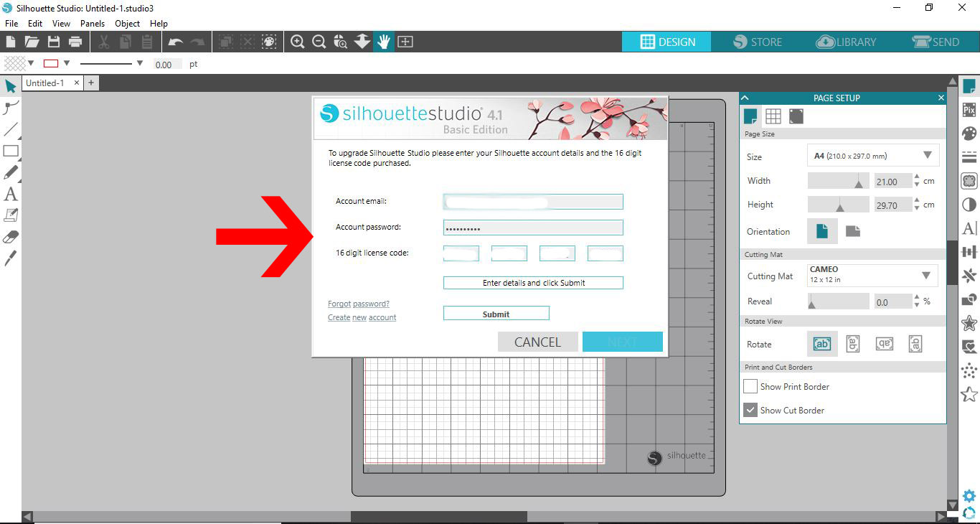The image size is (980, 524).
Task: Expand the fill pattern dropdown arrow
Action: pos(31,63)
